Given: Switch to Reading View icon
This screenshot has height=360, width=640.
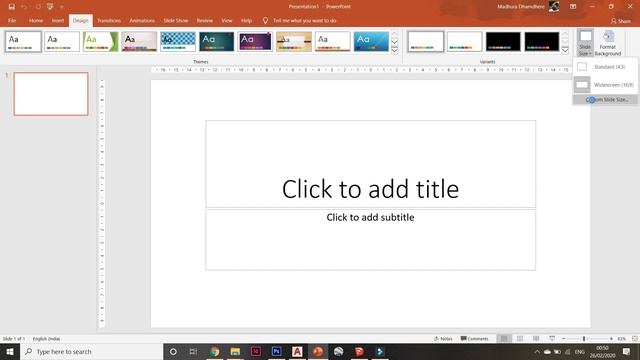Looking at the screenshot, I should (536, 339).
